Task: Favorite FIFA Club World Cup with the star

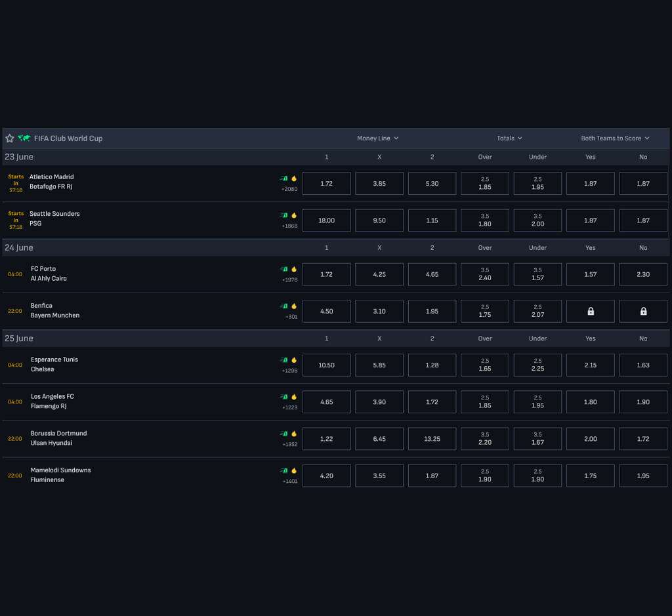Action: click(x=9, y=138)
